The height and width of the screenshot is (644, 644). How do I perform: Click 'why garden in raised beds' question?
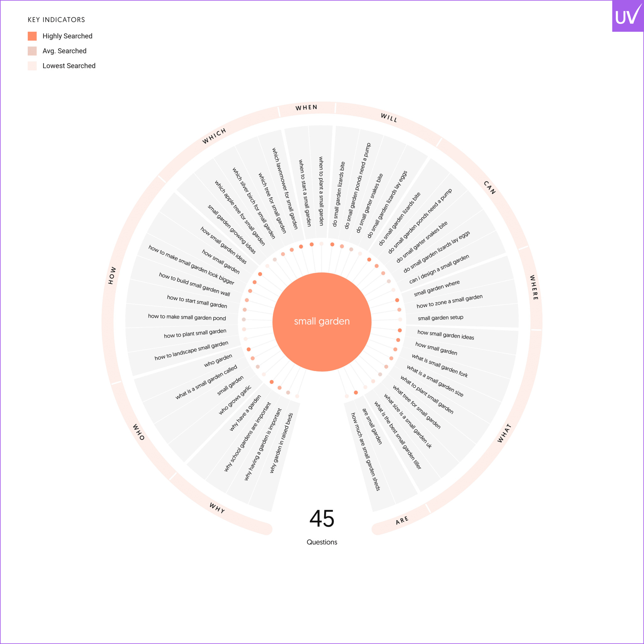point(281,443)
